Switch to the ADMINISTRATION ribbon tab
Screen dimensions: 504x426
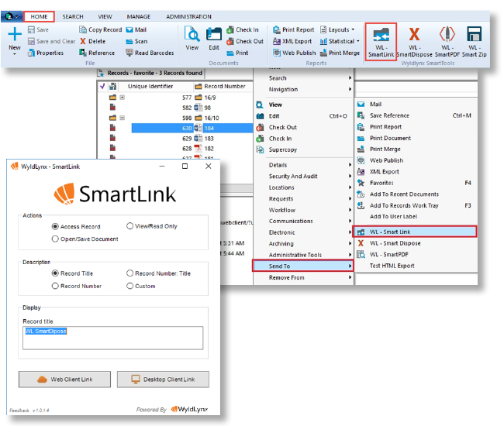188,17
